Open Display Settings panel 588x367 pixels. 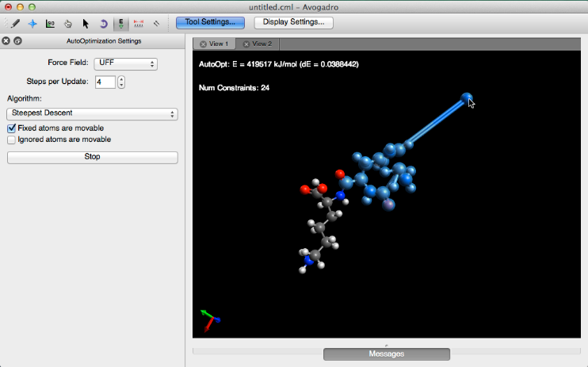click(x=293, y=22)
